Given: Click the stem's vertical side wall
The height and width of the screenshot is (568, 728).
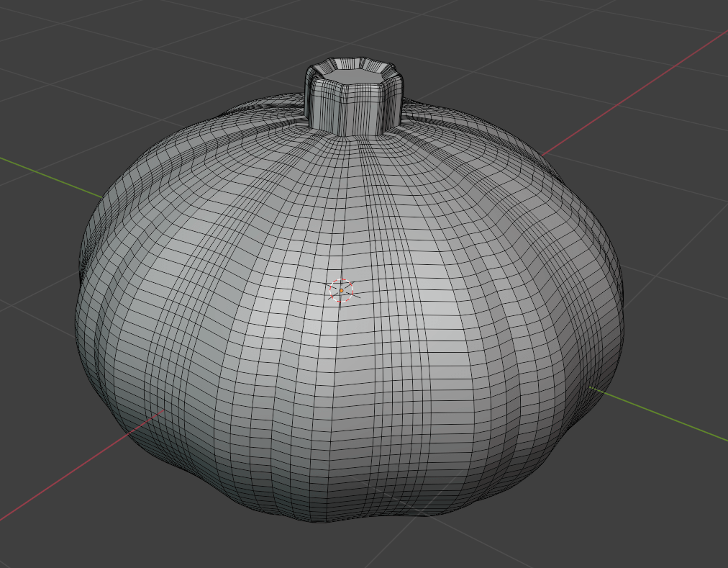Looking at the screenshot, I should coord(351,109).
